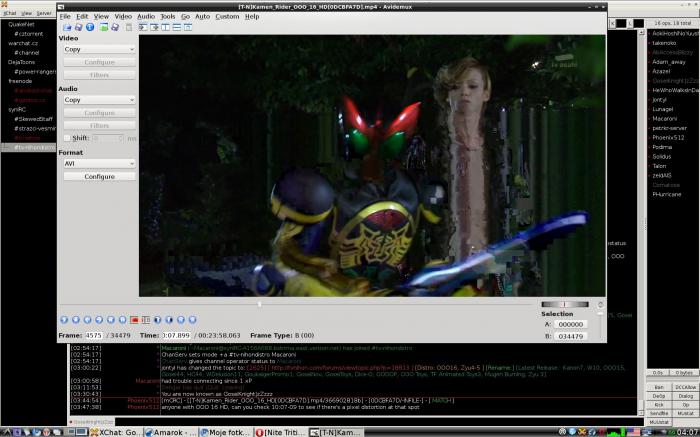Switch preview to Output view icon
This screenshot has height=437, width=700.
(154, 27)
